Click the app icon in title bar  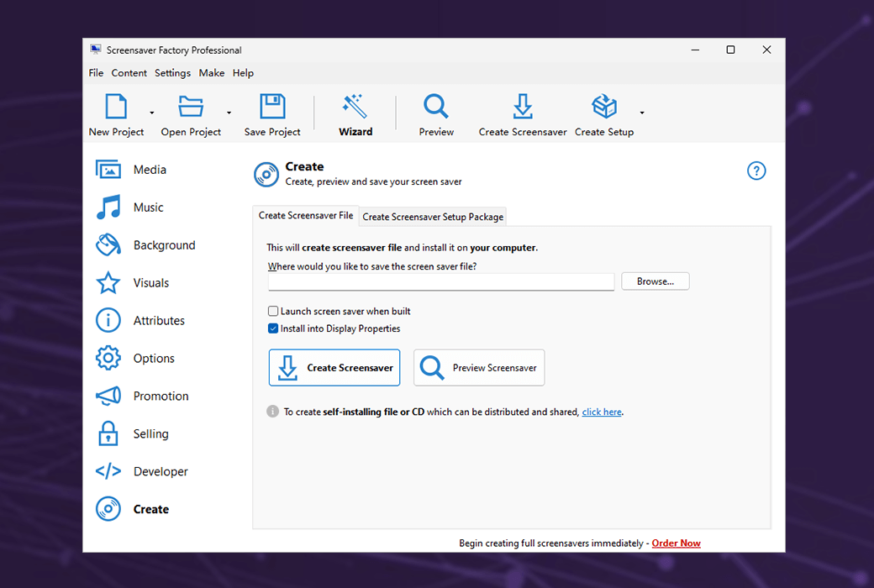click(x=96, y=50)
